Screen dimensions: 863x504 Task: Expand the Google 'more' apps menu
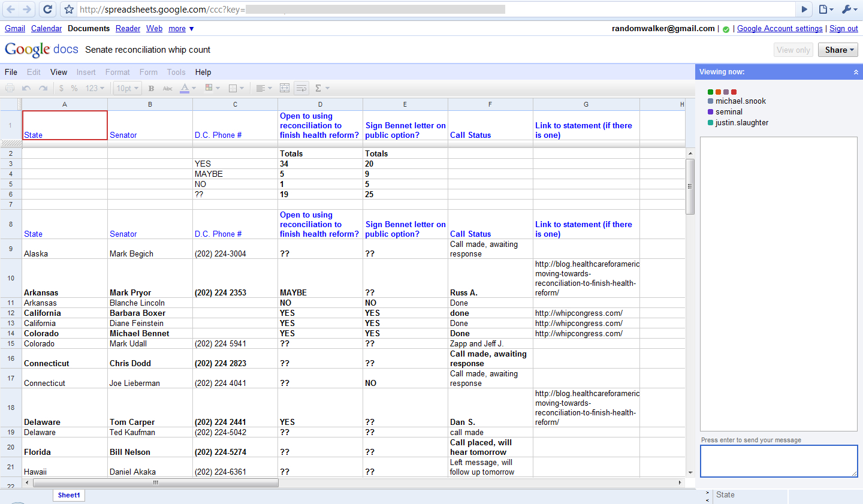[181, 28]
